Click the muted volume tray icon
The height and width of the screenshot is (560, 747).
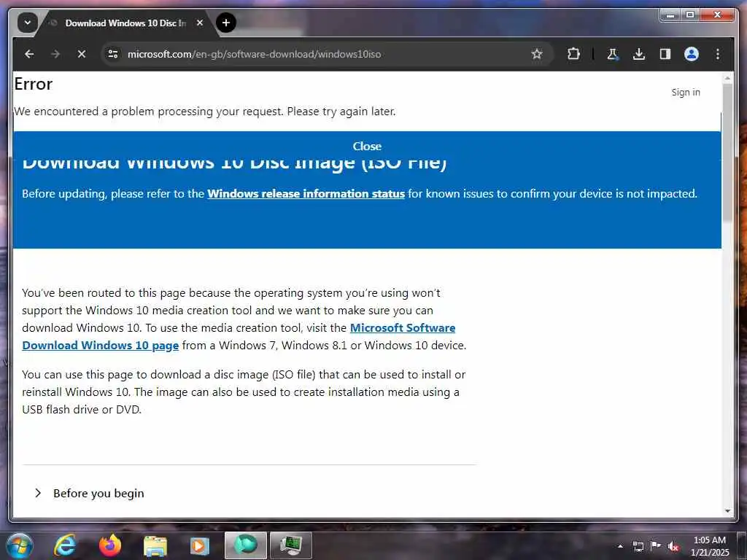pos(673,546)
